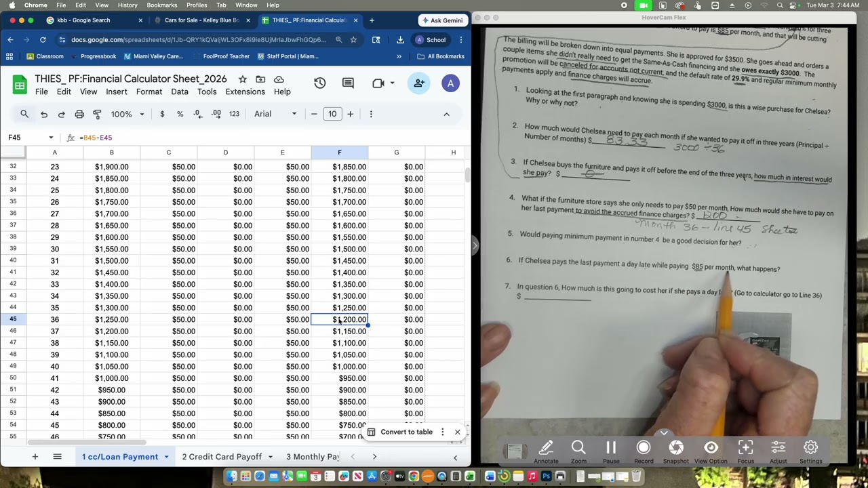This screenshot has width=868, height=488.
Task: Star the Financial Calculator Sheet document
Action: 243,79
